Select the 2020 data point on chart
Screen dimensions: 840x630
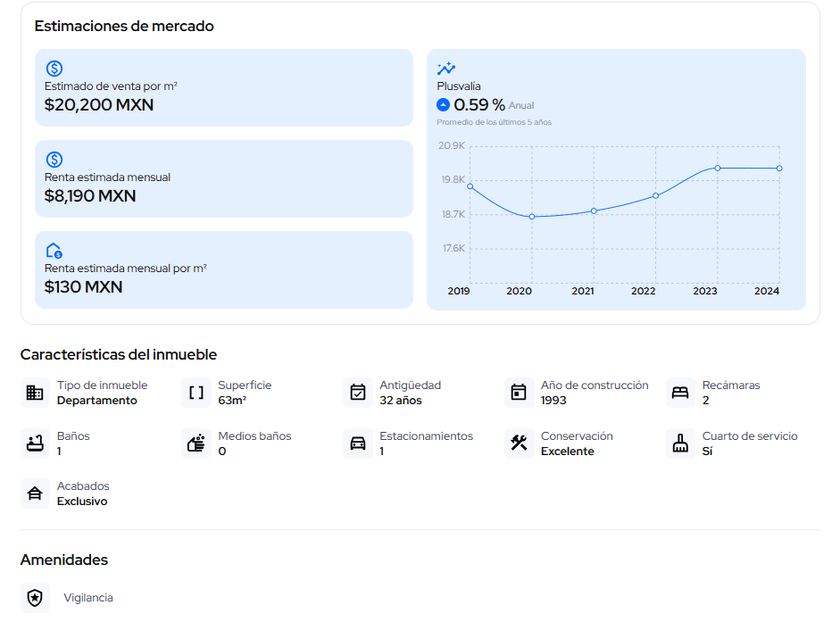tap(532, 217)
